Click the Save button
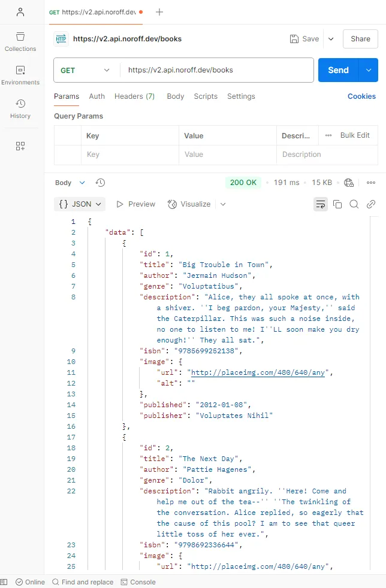Image resolution: width=386 pixels, height=588 pixels. point(304,39)
